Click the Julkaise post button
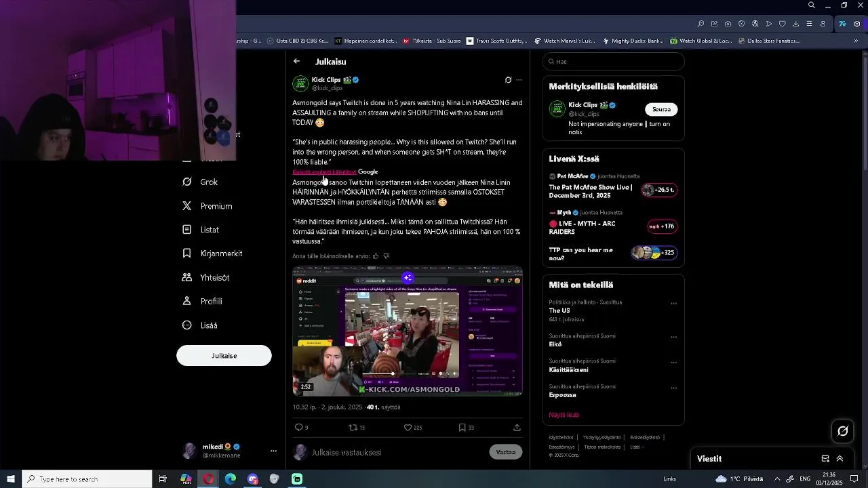Viewport: 868px width, 488px height. click(x=224, y=356)
